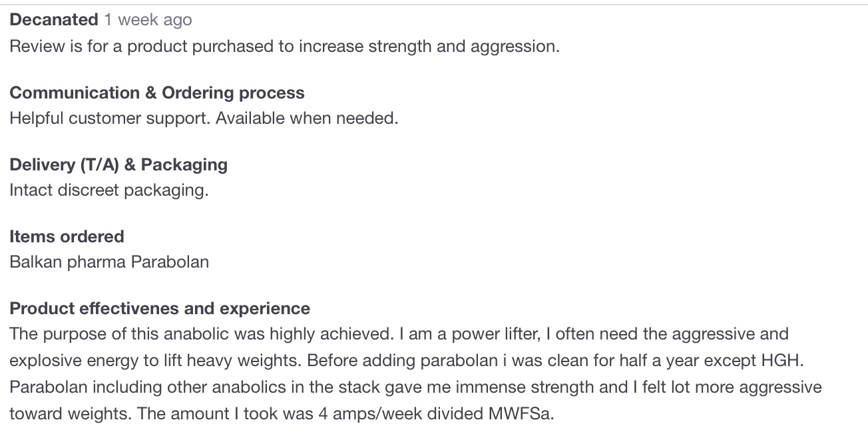Click the Delivery (T/A) & Packaging heading
Image resolution: width=868 pixels, height=438 pixels.
click(118, 164)
